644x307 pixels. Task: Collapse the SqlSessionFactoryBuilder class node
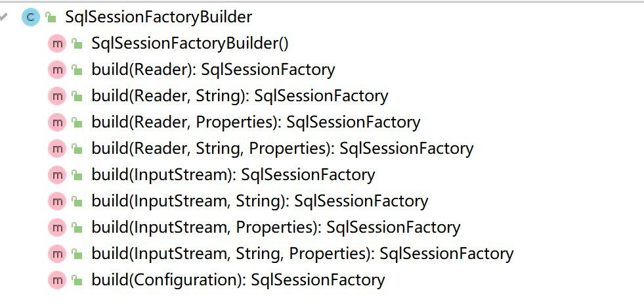[3, 17]
